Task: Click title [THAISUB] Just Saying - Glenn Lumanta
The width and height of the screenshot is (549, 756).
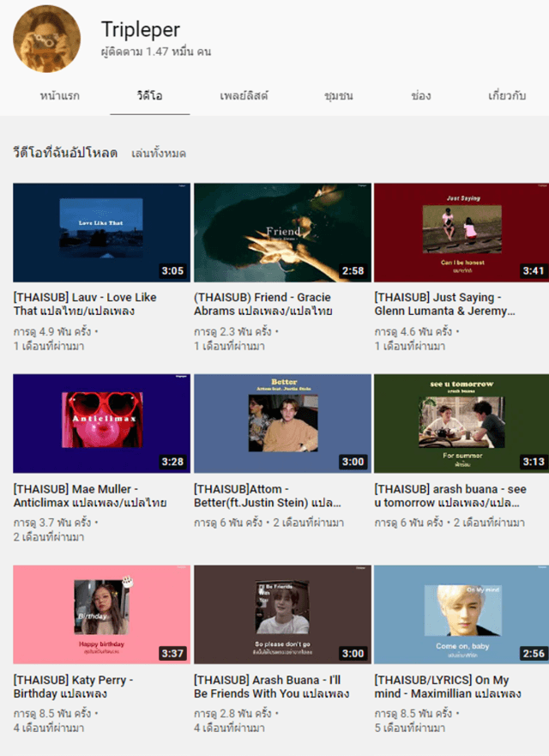Action: point(445,305)
